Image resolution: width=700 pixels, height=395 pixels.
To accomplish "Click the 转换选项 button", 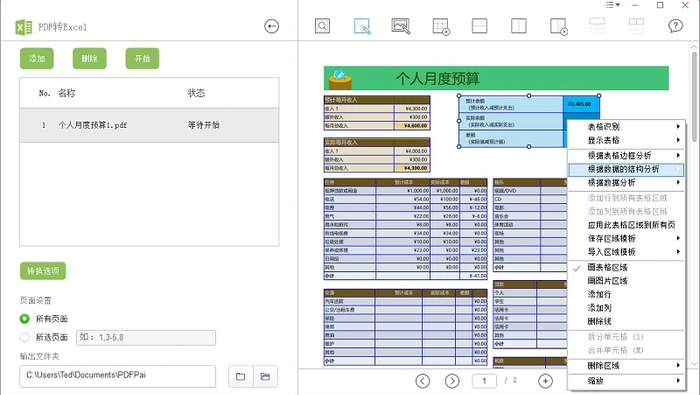I will 43,271.
